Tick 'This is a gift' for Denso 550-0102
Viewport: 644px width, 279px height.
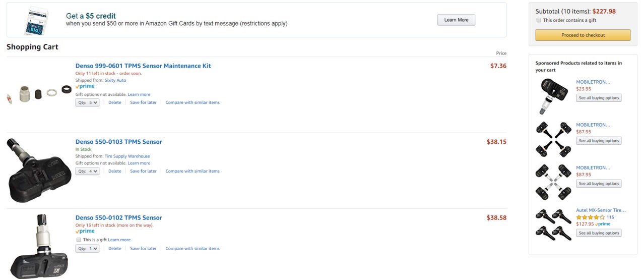(x=79, y=240)
